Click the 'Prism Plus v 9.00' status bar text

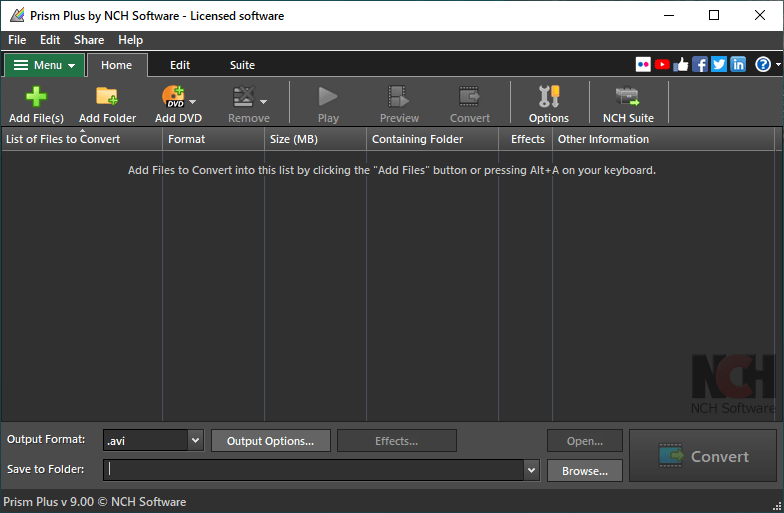[48, 502]
